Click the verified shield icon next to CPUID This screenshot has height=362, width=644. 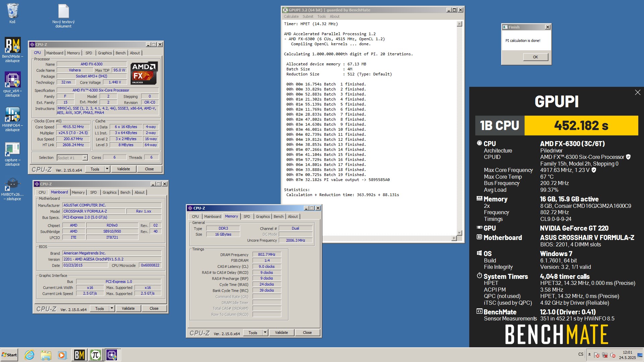[628, 157]
